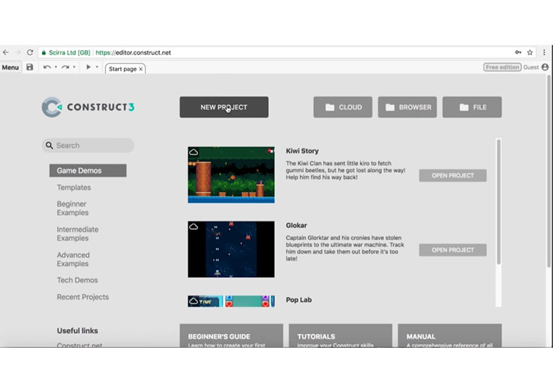This screenshot has width=553, height=392.
Task: Open the Construct Menu
Action: [10, 67]
